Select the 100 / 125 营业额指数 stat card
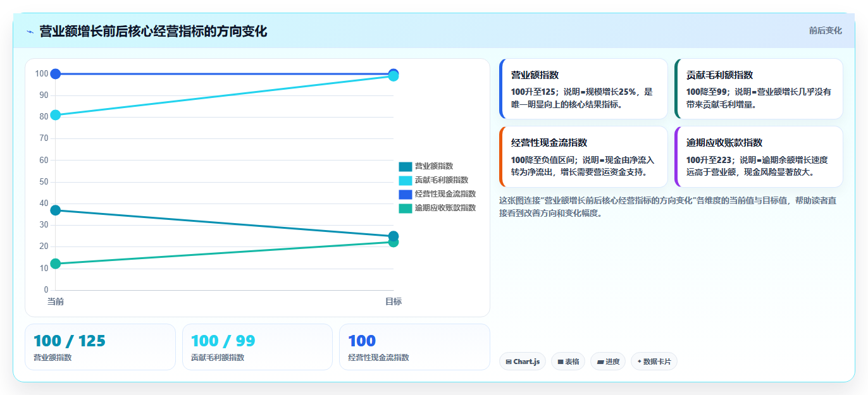This screenshot has width=868, height=395. tap(100, 347)
